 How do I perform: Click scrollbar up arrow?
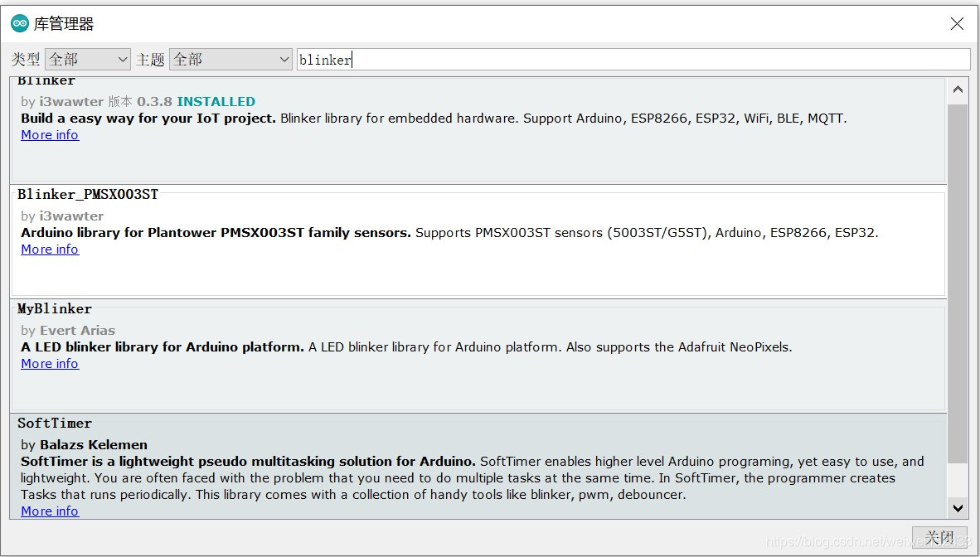(x=958, y=90)
